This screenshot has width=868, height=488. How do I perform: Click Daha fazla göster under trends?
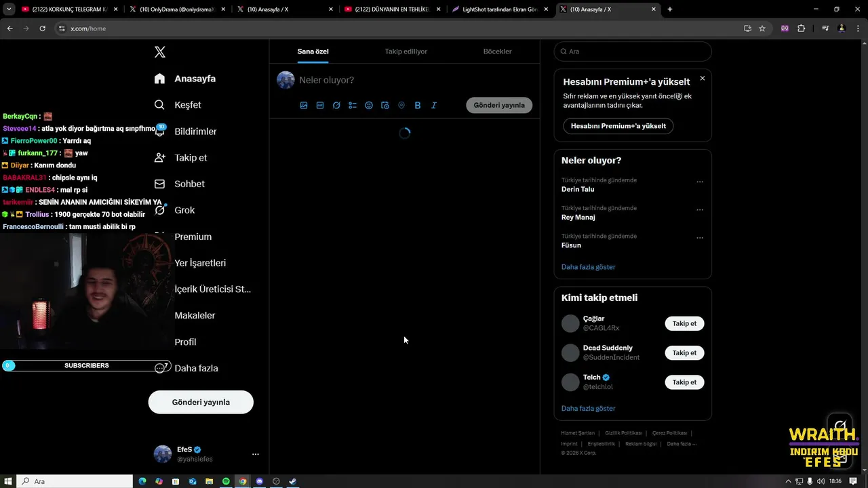pos(588,267)
